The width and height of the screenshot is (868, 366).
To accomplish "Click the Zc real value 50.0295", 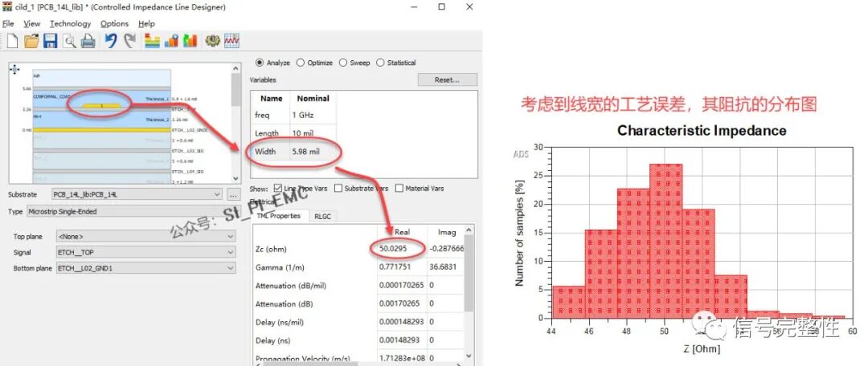I will (x=393, y=249).
